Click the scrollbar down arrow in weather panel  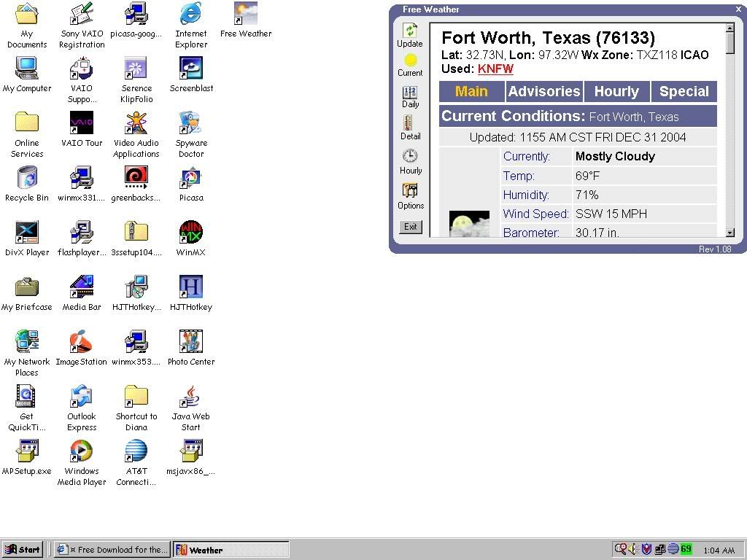coord(729,233)
